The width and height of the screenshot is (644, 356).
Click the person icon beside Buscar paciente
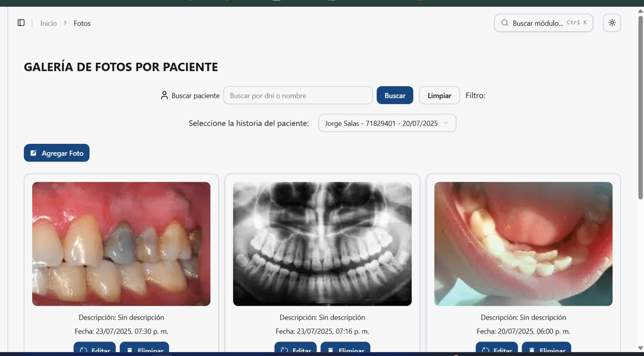pos(164,95)
